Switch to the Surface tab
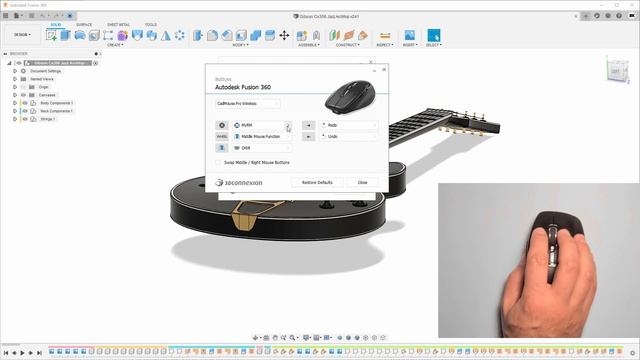This screenshot has width=640, height=360. (84, 24)
